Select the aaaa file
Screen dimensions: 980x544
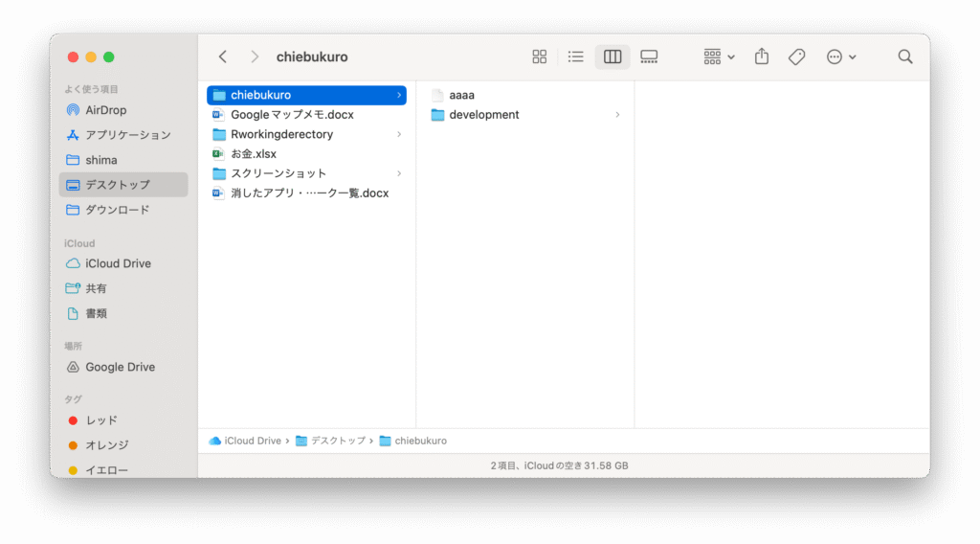(525, 95)
